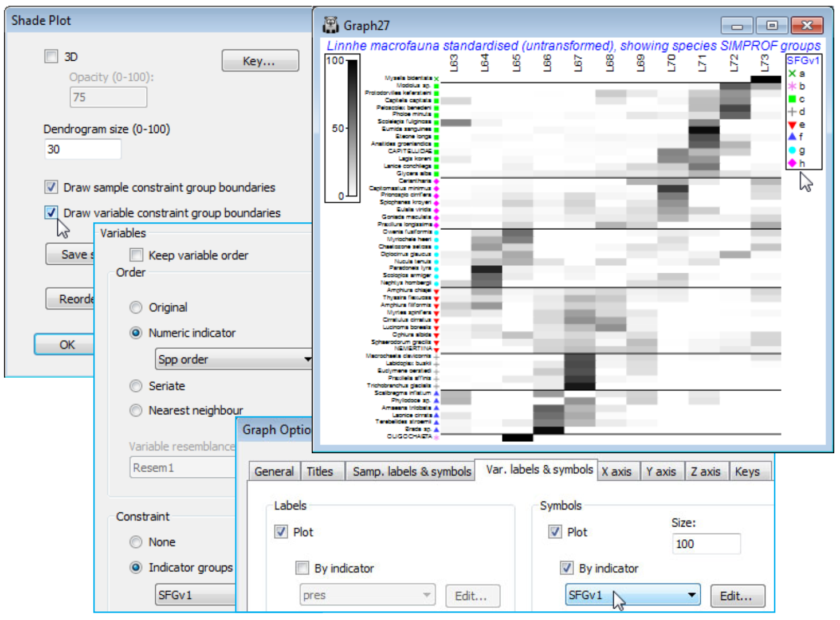Click the green square symbol for group c
The width and height of the screenshot is (840, 620).
792,99
